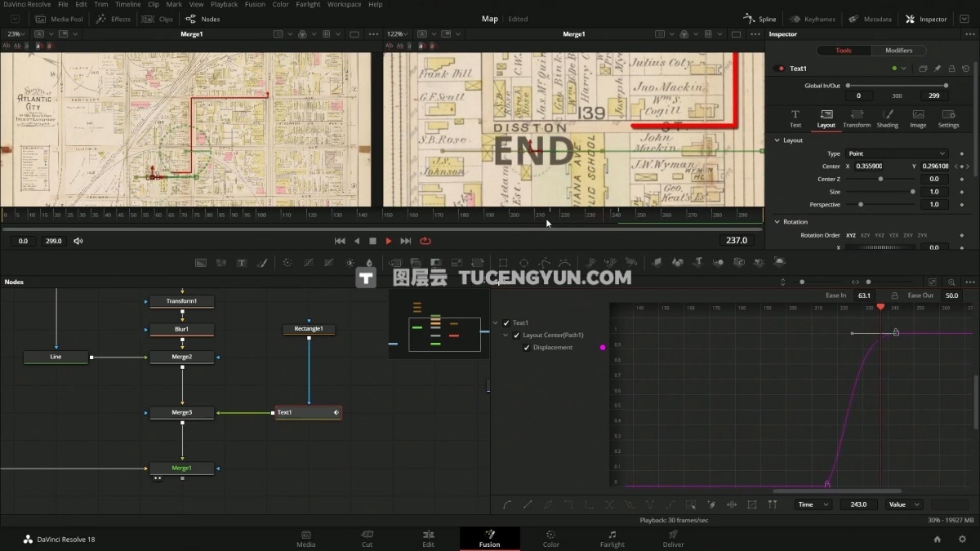
Task: Zoom the spline editor to fit
Action: click(x=933, y=282)
